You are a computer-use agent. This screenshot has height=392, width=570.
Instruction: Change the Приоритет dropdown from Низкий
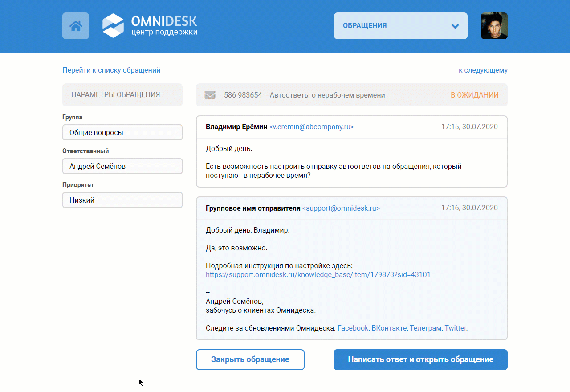pyautogui.click(x=122, y=200)
